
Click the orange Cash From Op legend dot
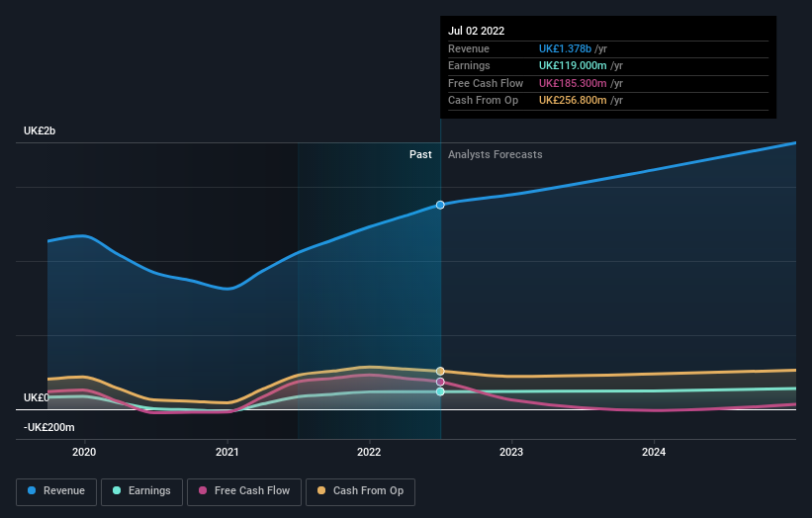point(321,490)
